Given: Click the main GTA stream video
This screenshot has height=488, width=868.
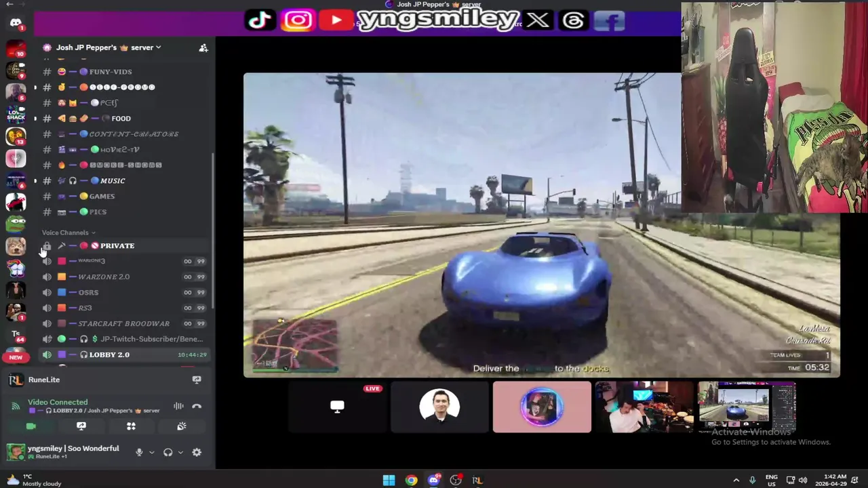Looking at the screenshot, I should [541, 225].
